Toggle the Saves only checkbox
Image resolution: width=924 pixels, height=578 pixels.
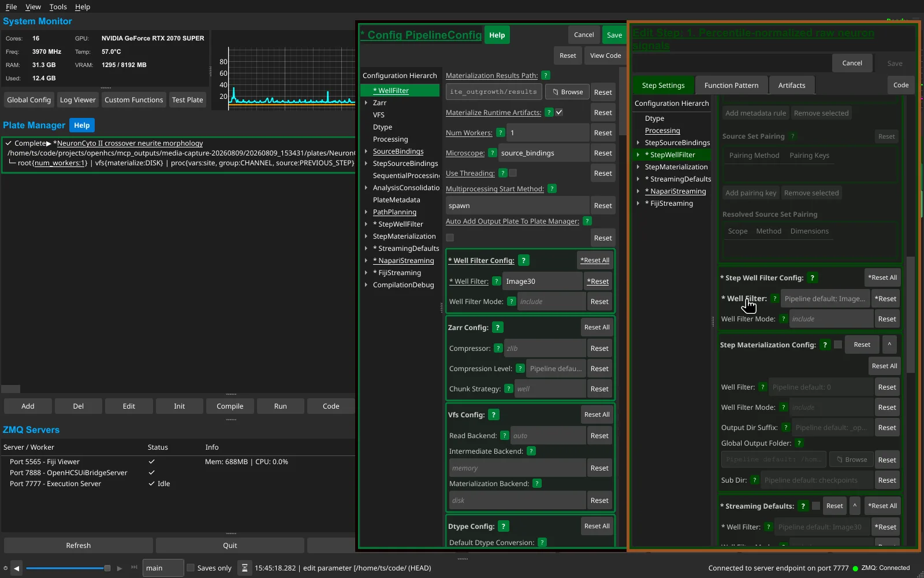pos(191,568)
